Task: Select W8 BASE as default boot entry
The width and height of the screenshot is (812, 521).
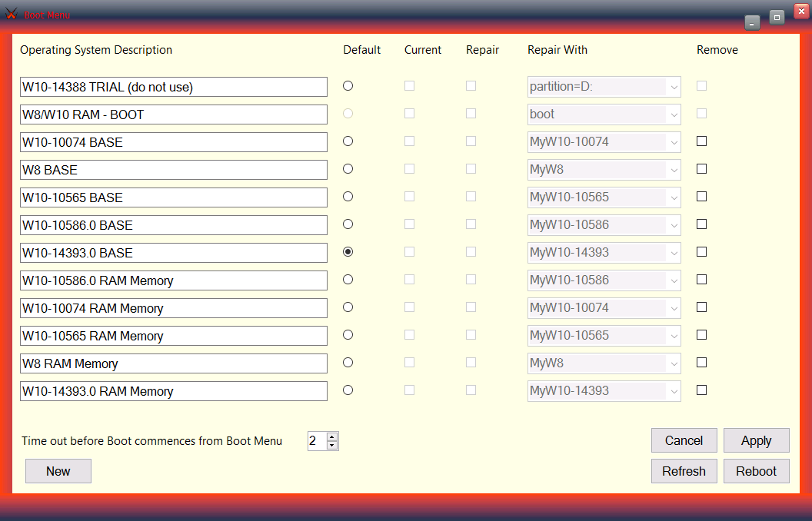Action: pyautogui.click(x=348, y=168)
